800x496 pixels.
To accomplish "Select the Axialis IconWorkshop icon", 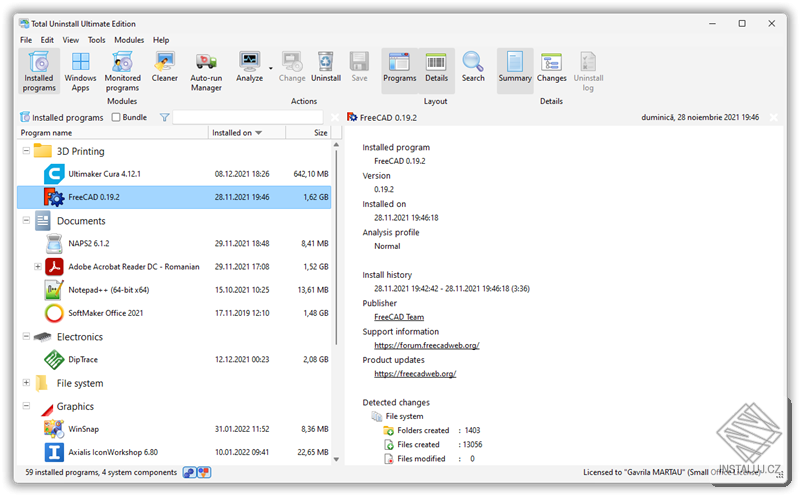I will click(x=54, y=452).
